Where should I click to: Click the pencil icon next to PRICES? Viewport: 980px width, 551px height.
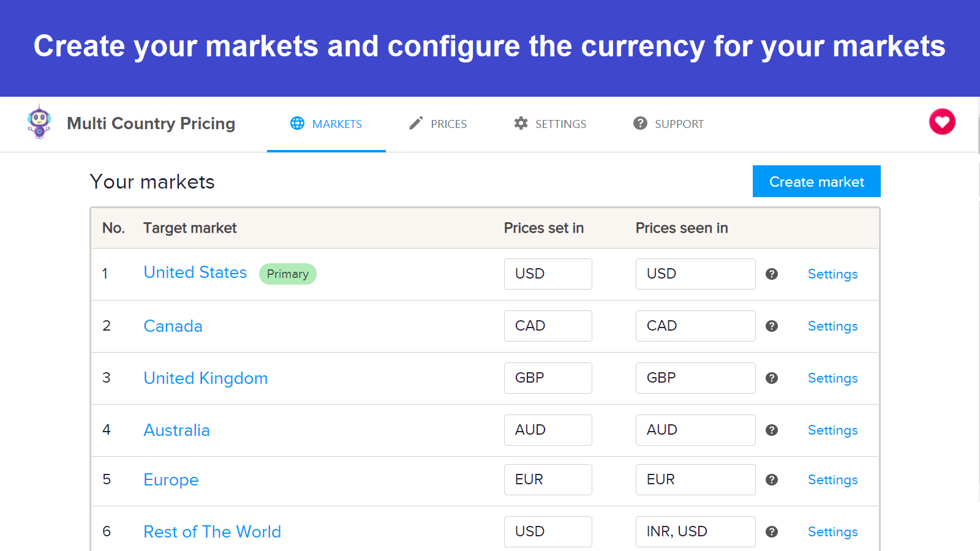click(x=415, y=123)
